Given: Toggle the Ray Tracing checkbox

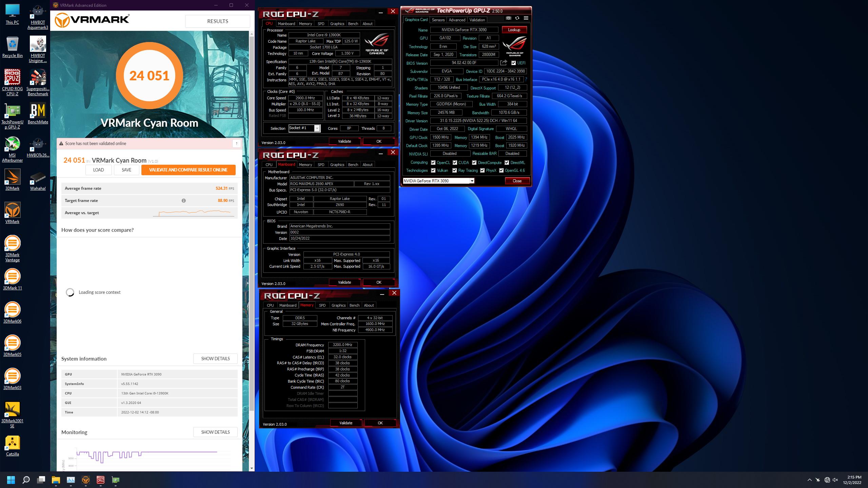Looking at the screenshot, I should pyautogui.click(x=454, y=170).
